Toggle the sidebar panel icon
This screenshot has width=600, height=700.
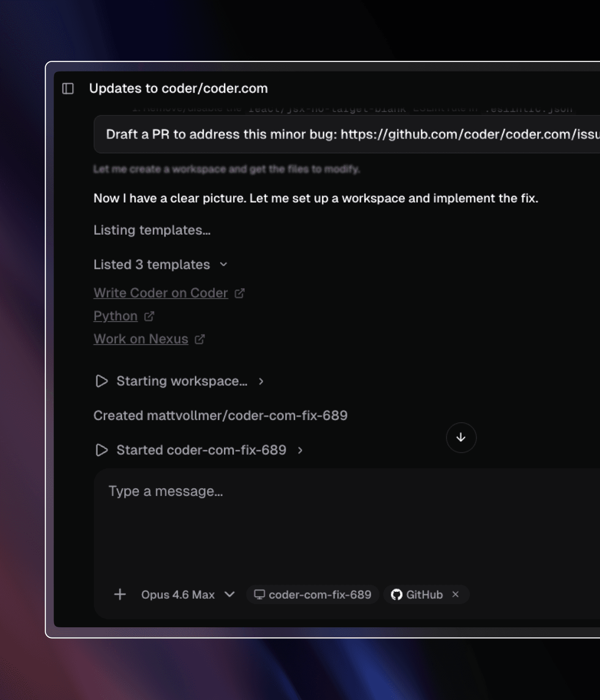68,88
